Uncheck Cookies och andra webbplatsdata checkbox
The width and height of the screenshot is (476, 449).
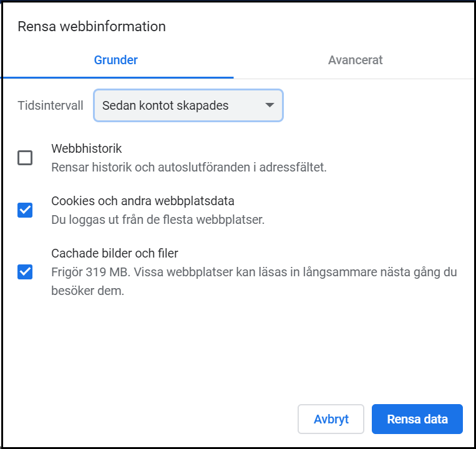[25, 210]
